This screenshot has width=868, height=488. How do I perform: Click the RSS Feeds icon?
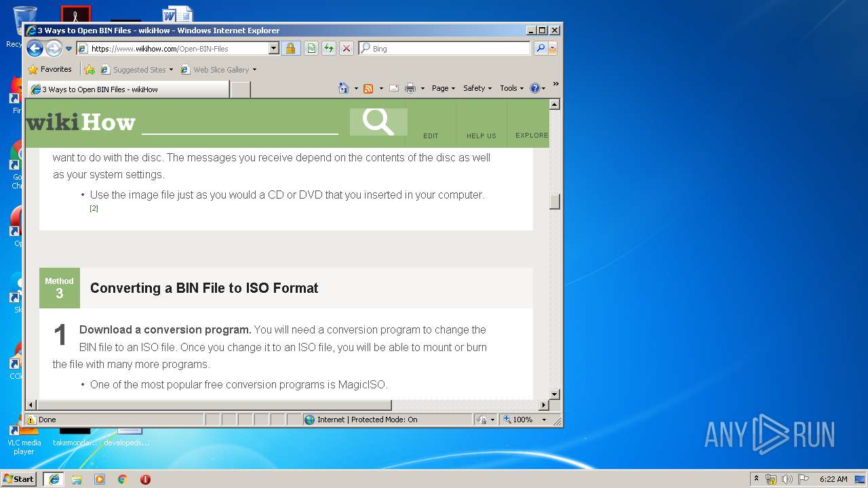tap(368, 88)
